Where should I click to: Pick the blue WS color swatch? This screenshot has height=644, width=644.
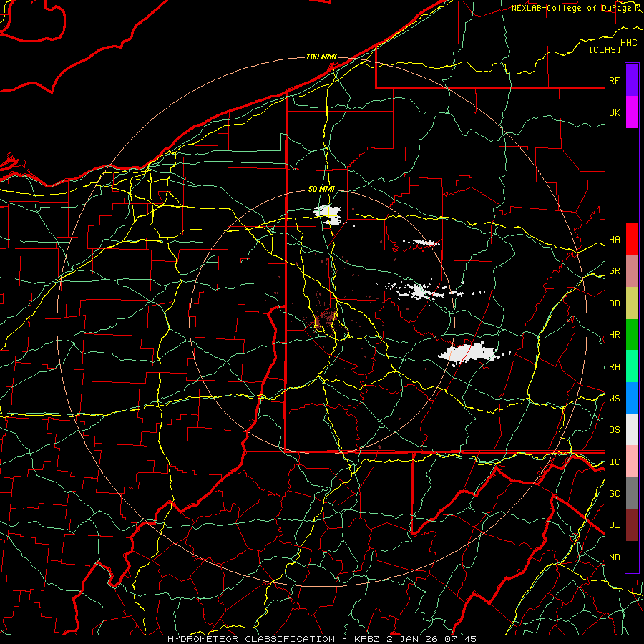pyautogui.click(x=632, y=398)
